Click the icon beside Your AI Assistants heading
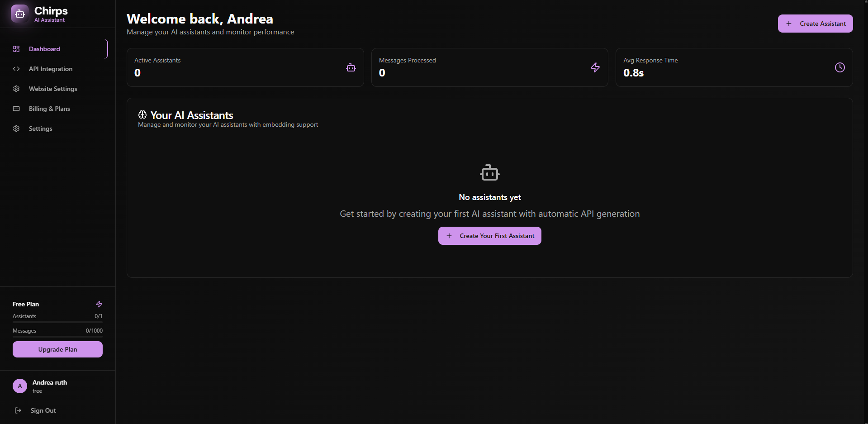This screenshot has height=424, width=868. tap(142, 114)
